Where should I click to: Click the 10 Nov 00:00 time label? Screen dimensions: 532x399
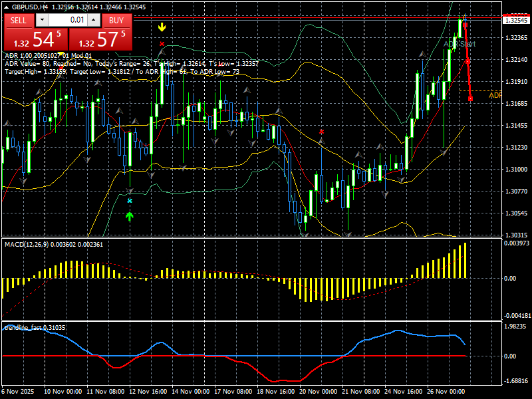(x=63, y=391)
